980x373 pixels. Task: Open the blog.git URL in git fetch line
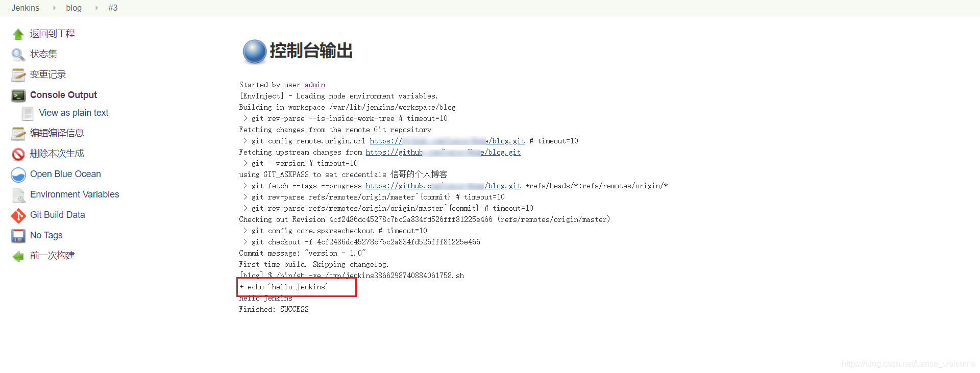click(443, 186)
